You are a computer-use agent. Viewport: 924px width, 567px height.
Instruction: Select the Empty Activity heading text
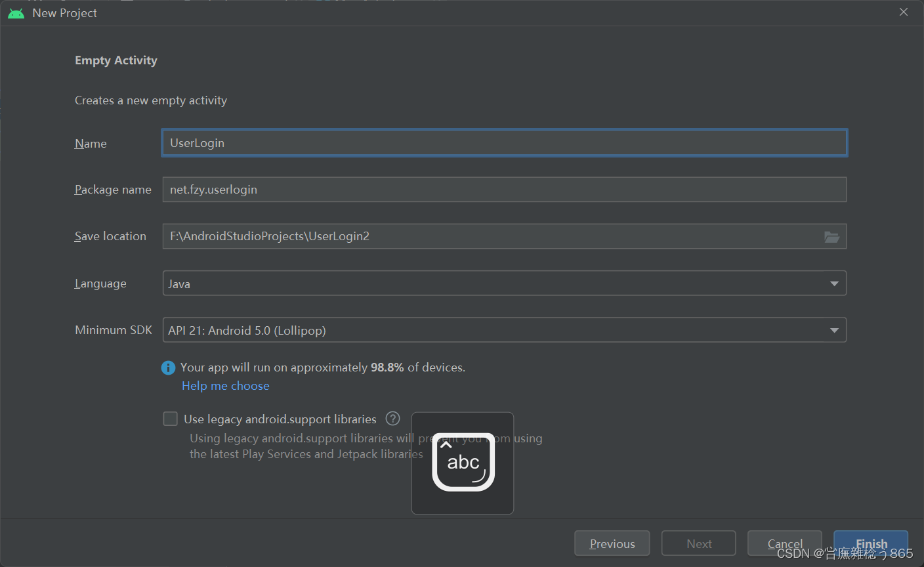point(116,60)
